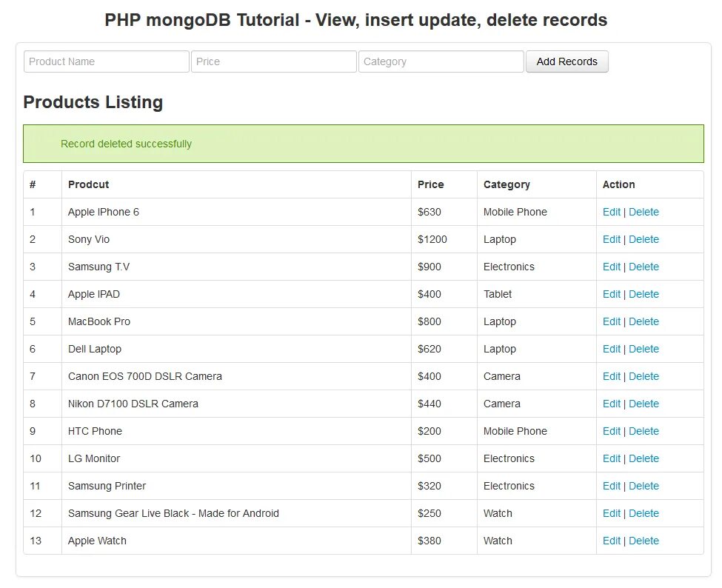Screen dimensions: 722x588
Task: Select the Category input field
Action: [x=441, y=61]
